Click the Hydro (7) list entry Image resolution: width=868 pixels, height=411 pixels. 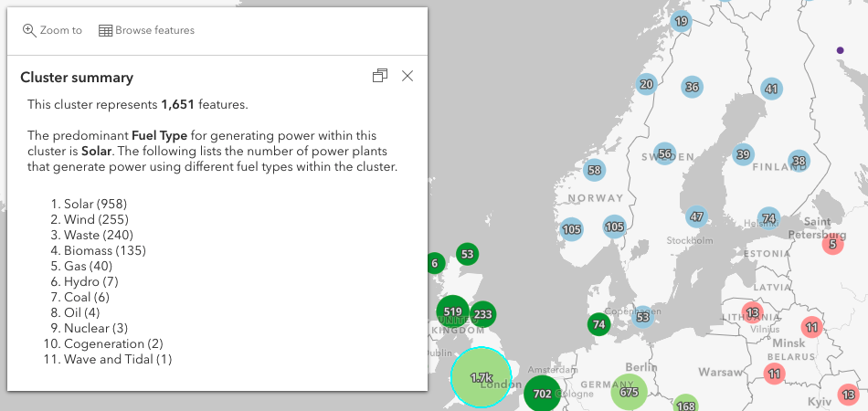91,281
